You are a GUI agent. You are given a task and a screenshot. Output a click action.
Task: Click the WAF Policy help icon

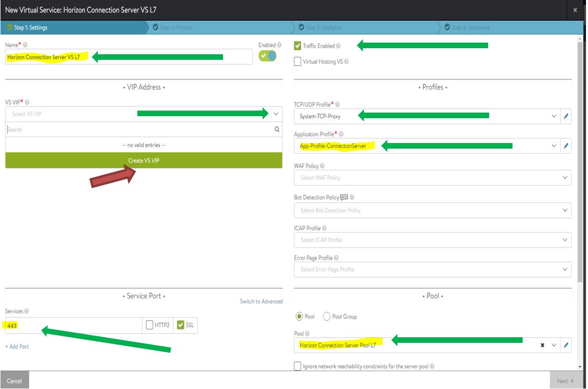(x=322, y=166)
